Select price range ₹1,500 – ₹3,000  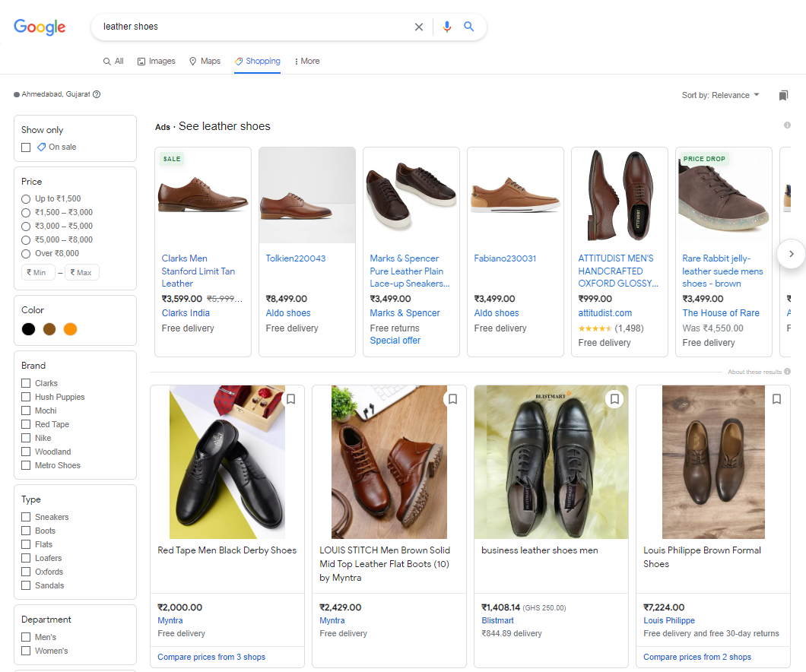tap(26, 213)
